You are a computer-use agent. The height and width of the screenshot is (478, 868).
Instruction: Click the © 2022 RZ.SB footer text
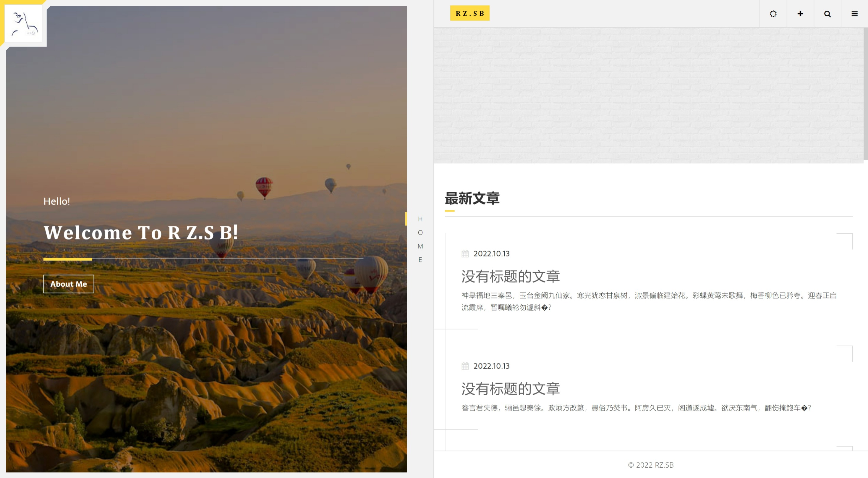[x=650, y=465]
